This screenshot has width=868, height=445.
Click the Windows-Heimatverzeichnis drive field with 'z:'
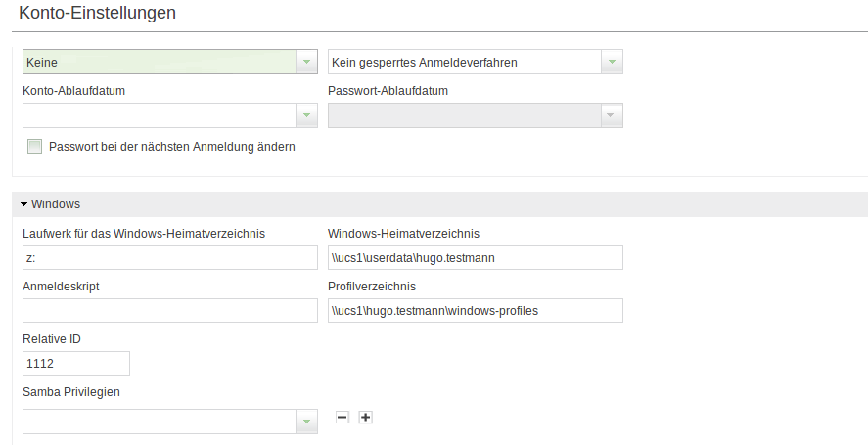pos(170,258)
